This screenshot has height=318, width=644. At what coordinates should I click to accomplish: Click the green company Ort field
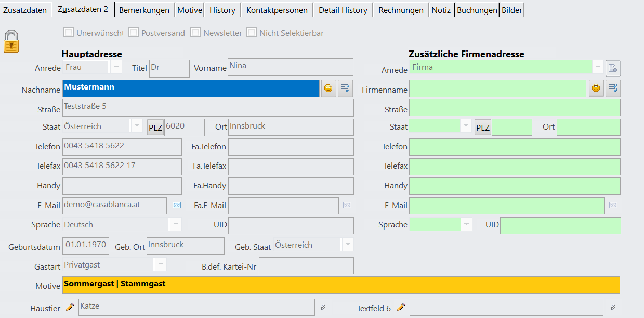pos(588,128)
